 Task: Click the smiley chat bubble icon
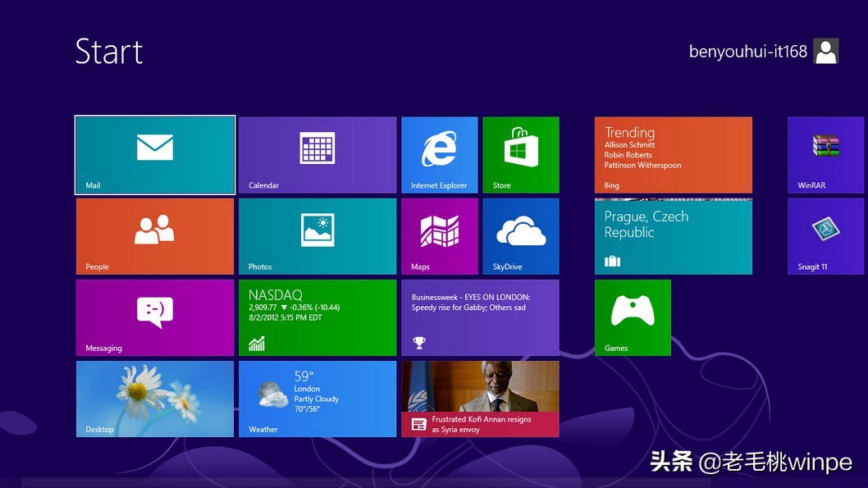[x=155, y=312]
